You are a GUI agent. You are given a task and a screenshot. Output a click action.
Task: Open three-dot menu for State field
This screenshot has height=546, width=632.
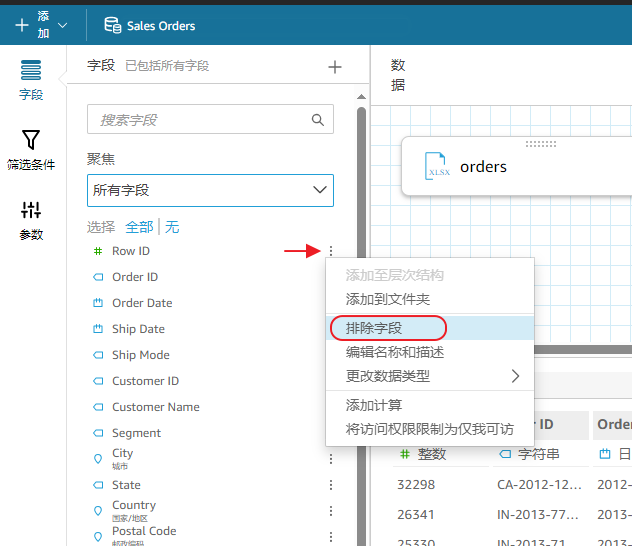pos(331,485)
